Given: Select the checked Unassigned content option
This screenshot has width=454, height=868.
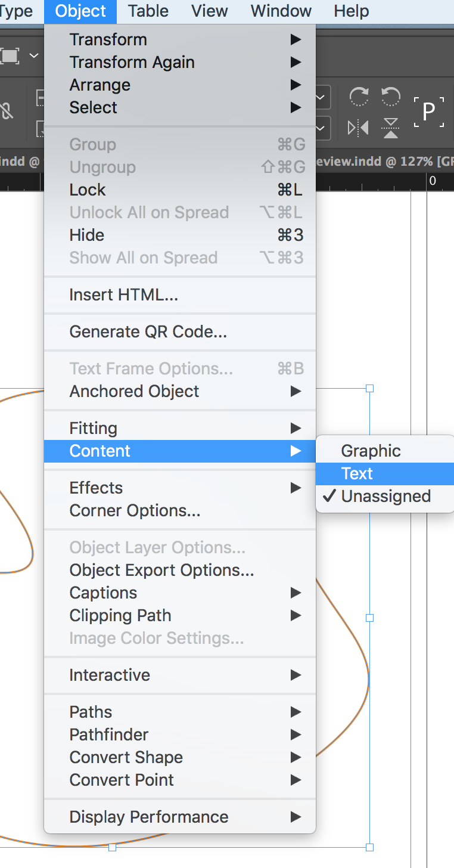Looking at the screenshot, I should click(385, 497).
